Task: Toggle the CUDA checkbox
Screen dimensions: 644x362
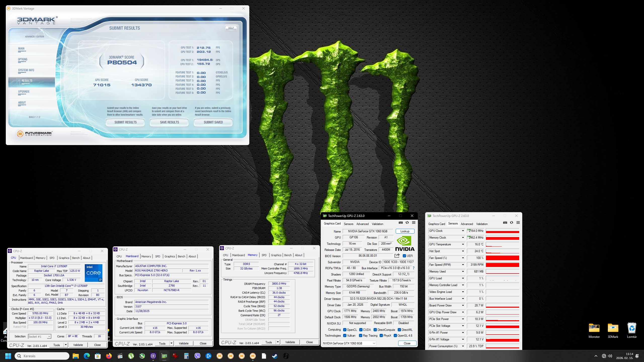Action: click(x=361, y=330)
